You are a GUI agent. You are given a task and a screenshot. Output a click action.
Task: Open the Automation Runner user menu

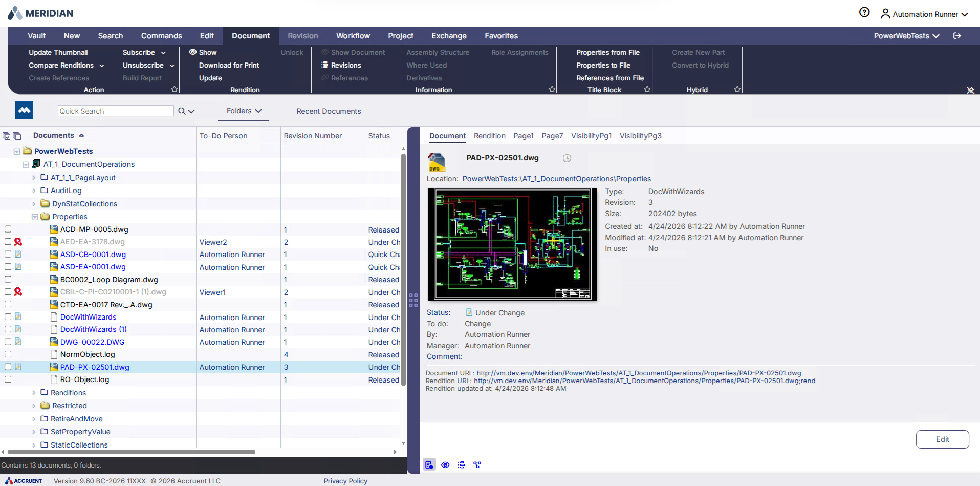click(x=924, y=14)
